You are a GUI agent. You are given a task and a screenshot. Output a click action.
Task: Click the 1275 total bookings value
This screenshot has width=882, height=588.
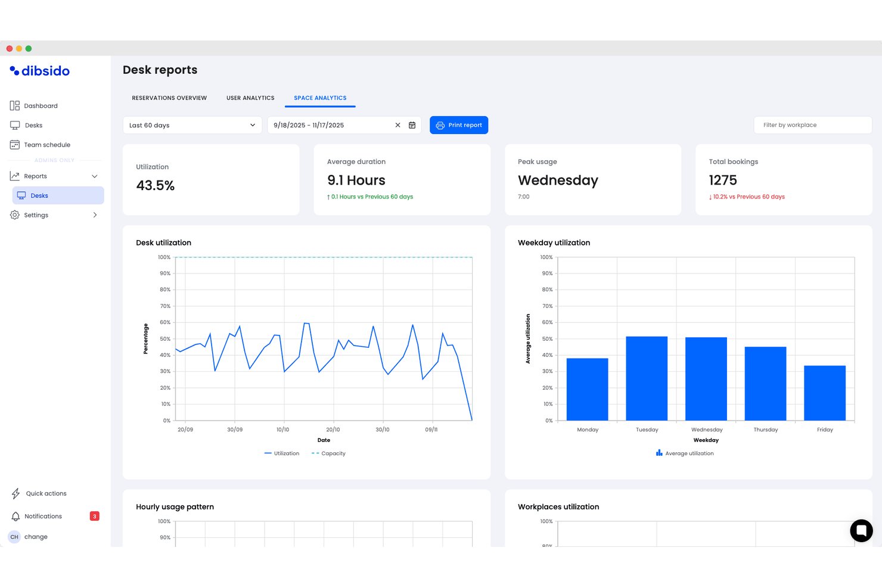click(723, 180)
